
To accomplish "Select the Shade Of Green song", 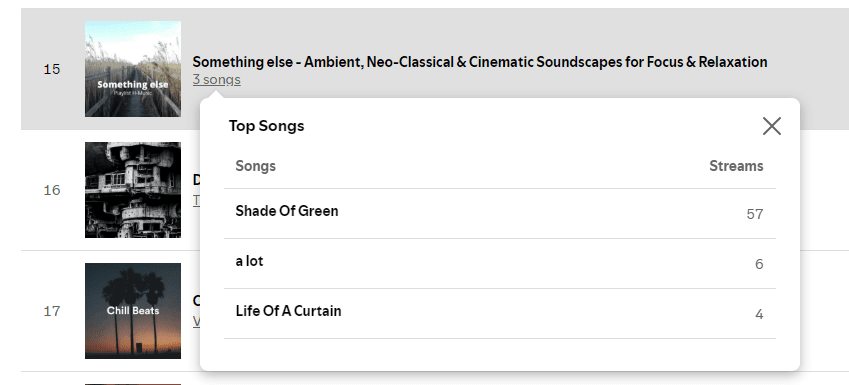I will pos(287,211).
